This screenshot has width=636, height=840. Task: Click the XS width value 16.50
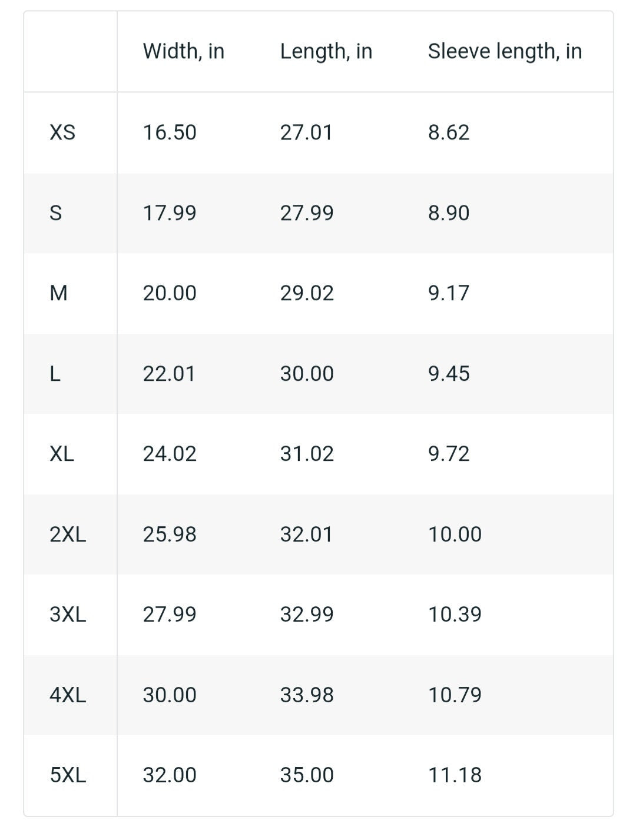tap(170, 132)
